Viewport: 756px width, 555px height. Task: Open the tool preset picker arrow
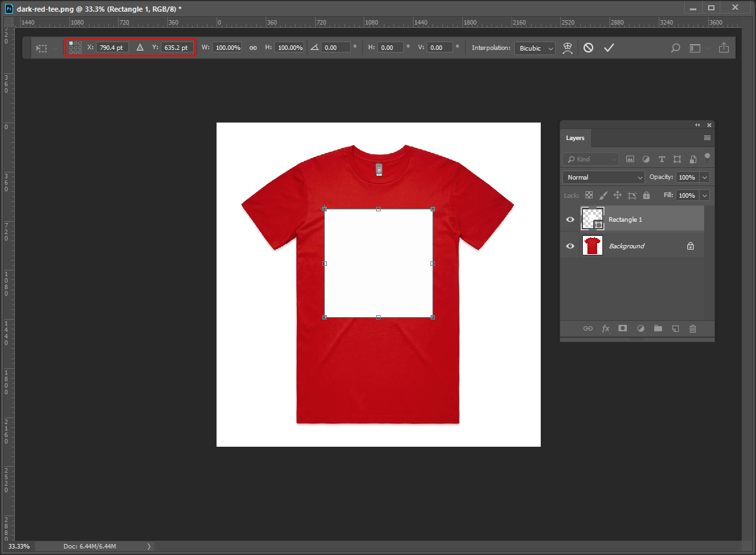pos(54,48)
